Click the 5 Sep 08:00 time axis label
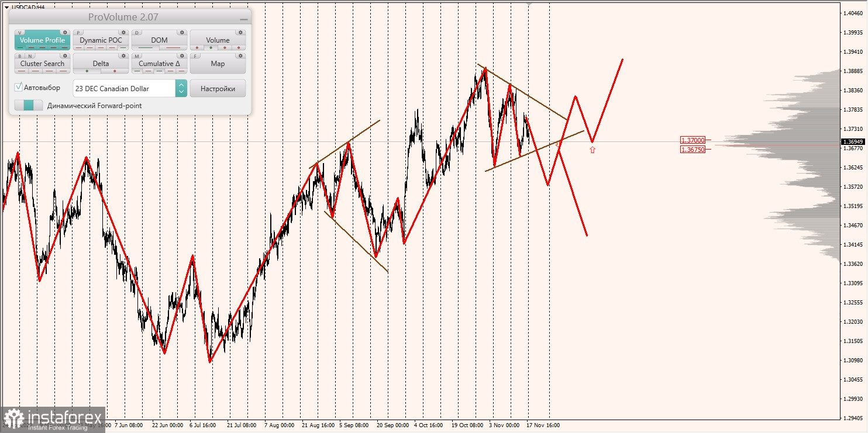Viewport: 868px width, 433px height. pos(353,425)
